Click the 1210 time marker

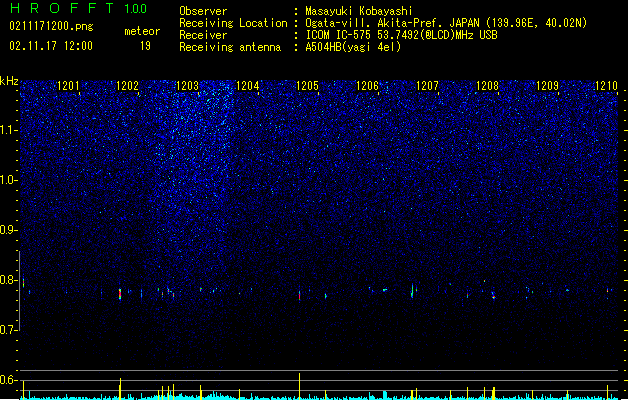[x=606, y=85]
